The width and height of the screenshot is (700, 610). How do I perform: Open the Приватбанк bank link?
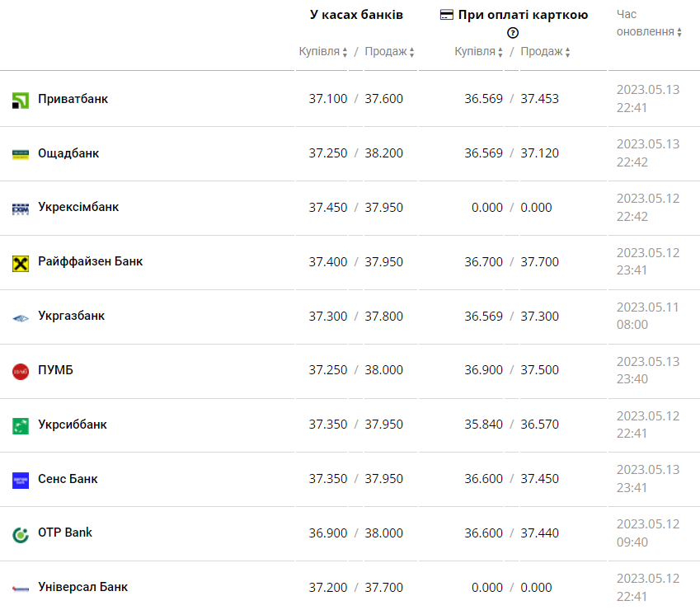(73, 99)
